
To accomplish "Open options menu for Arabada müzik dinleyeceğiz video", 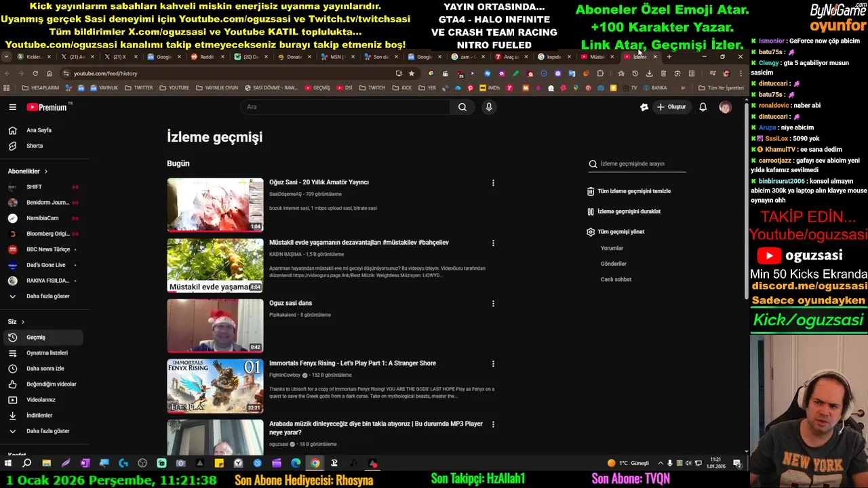I will point(493,424).
